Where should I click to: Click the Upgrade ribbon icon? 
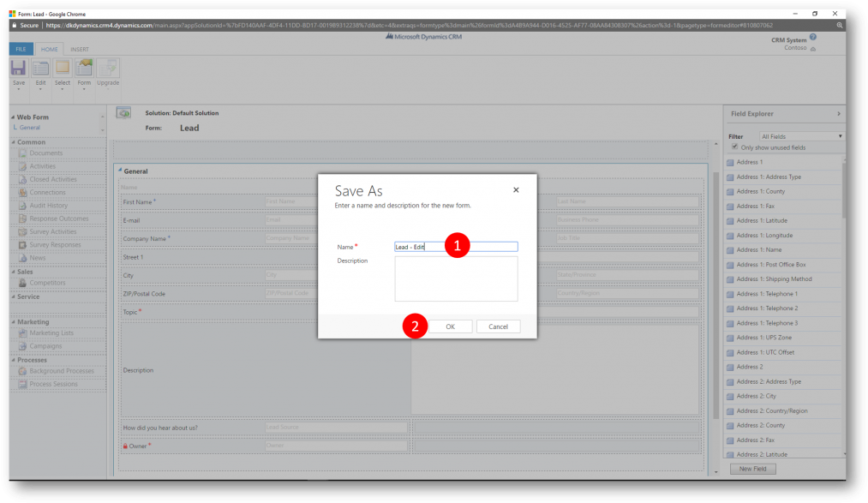(x=108, y=69)
